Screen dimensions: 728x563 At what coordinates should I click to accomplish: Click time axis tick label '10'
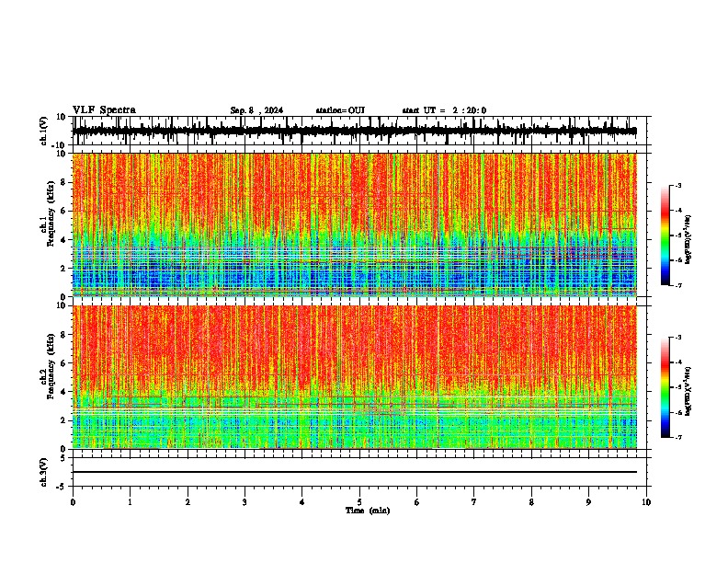(x=646, y=502)
